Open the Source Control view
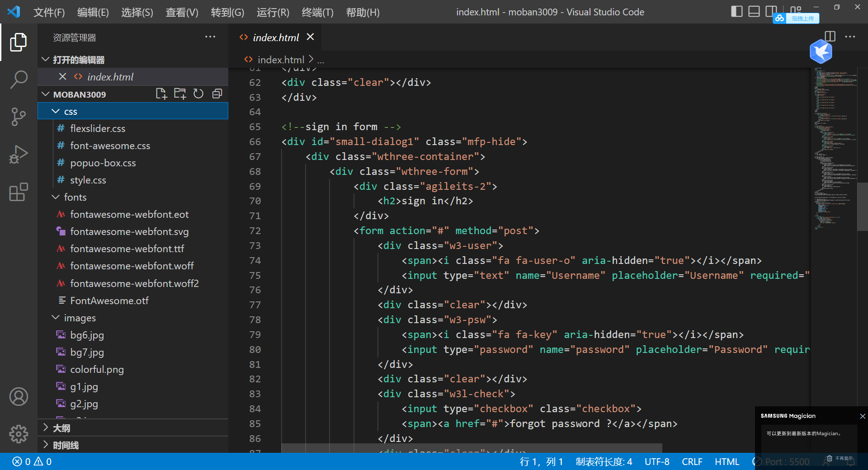The width and height of the screenshot is (868, 470). click(x=19, y=117)
